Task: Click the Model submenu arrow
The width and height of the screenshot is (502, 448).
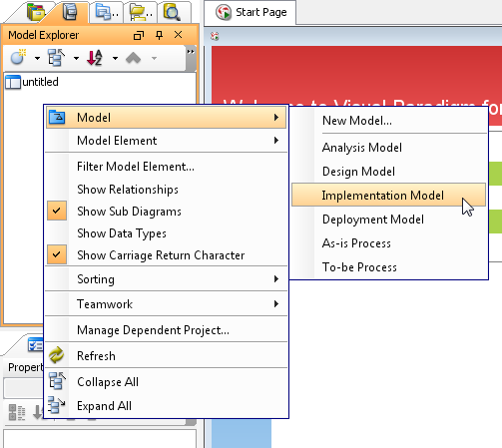Action: point(276,117)
